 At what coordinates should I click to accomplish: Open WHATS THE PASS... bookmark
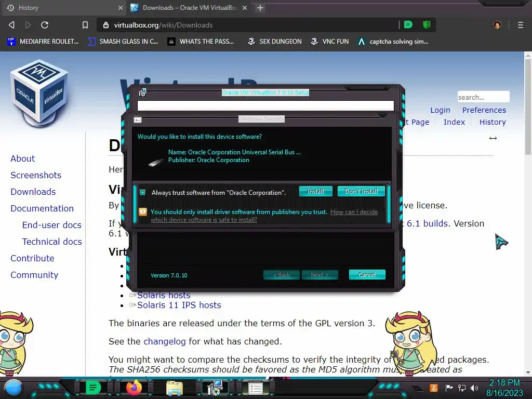pos(201,42)
